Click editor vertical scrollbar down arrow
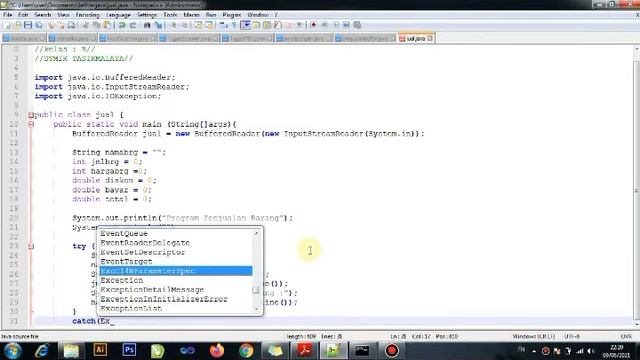Screen dimensions: 640x360 tap(637, 325)
